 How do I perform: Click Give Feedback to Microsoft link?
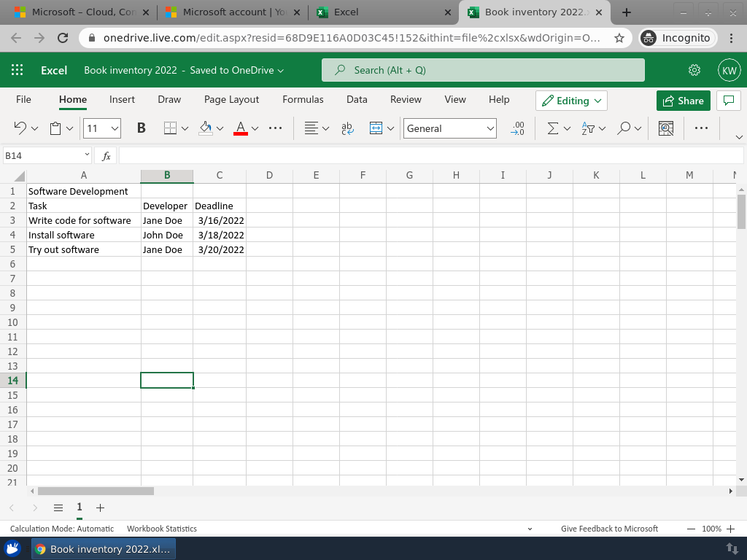coord(609,529)
